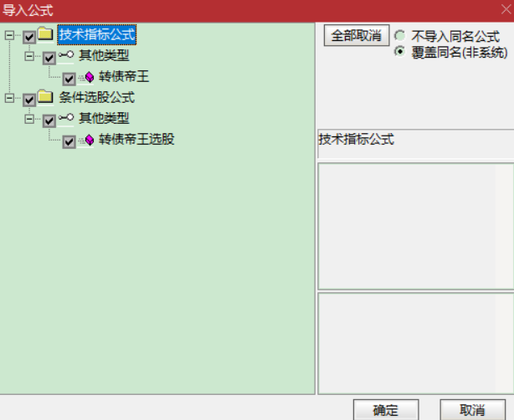The image size is (514, 420).
Task: Click the 全部取消 button
Action: 357,35
